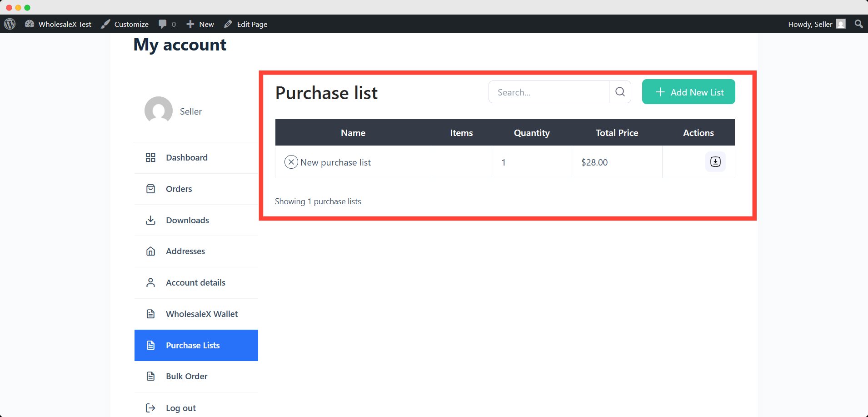Open Addresses in account menu
Screen dimensions: 868x417
196,251
